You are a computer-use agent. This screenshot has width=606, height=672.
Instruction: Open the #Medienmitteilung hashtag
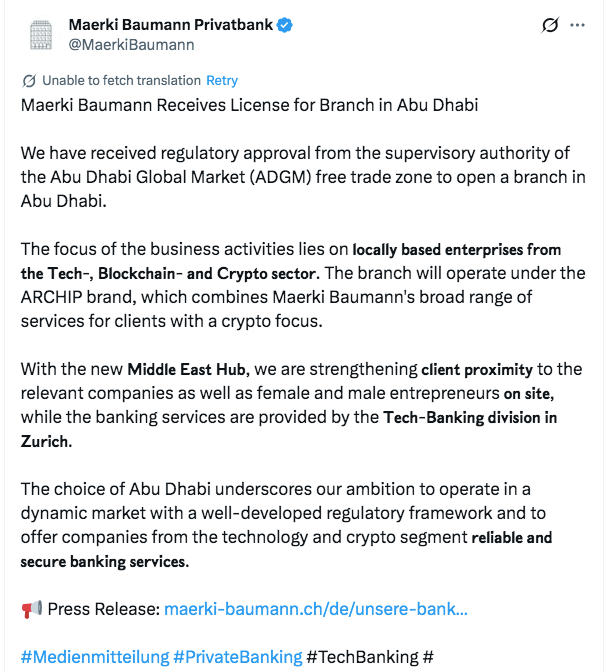(x=94, y=657)
